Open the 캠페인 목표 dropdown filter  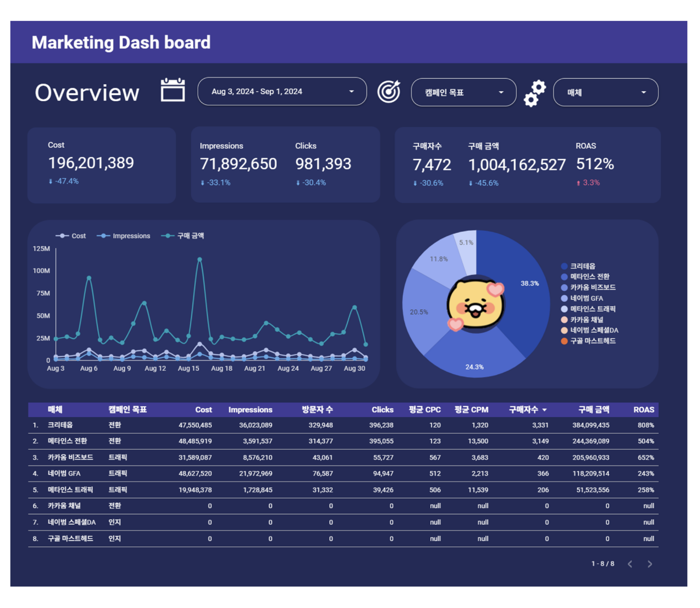pyautogui.click(x=463, y=92)
